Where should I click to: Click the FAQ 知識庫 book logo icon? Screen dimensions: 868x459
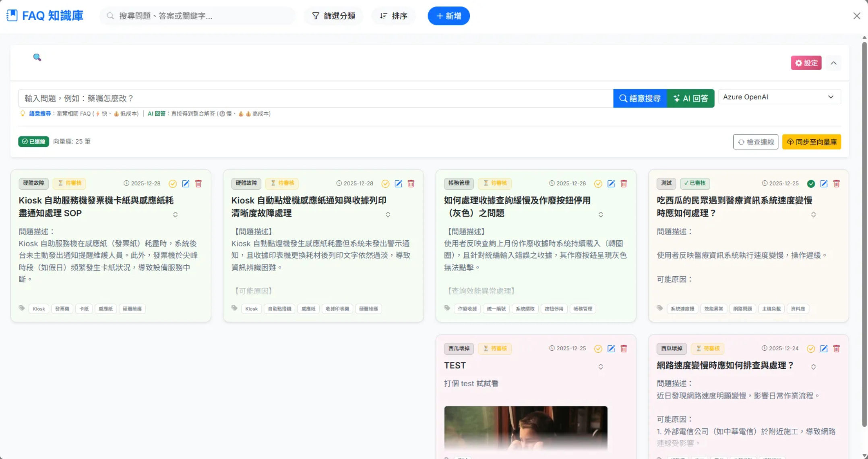(x=12, y=15)
